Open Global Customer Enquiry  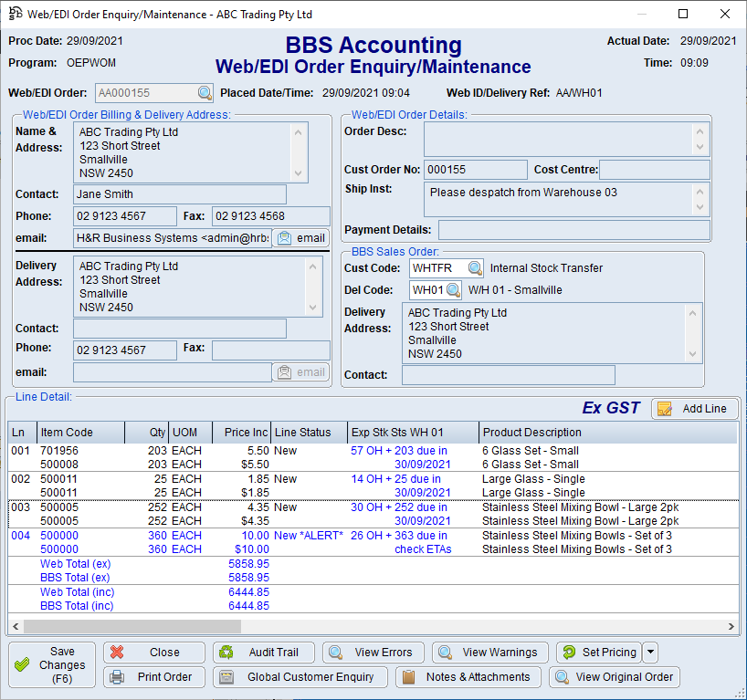[300, 677]
